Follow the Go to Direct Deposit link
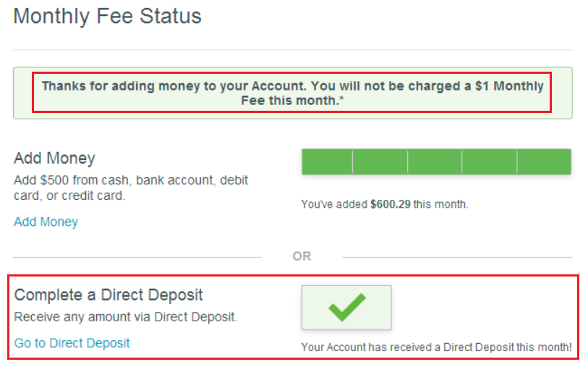 tap(72, 342)
